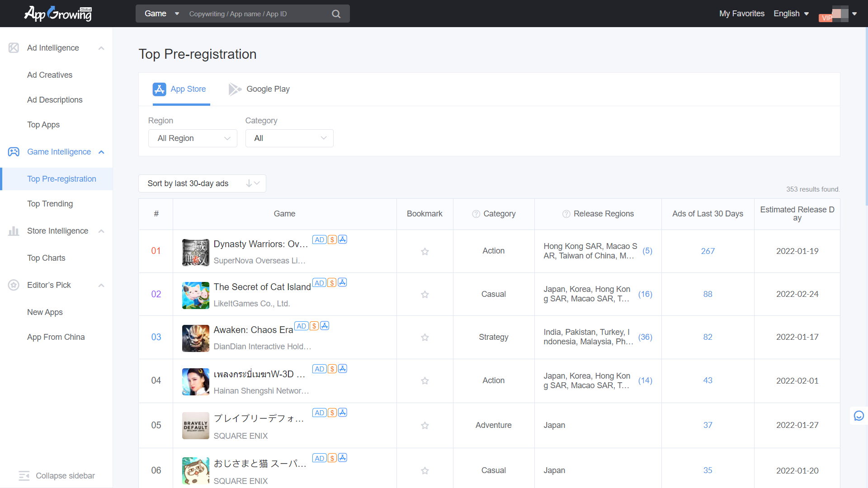The height and width of the screenshot is (488, 868).
Task: Bookmark The Secret of Cat Island
Action: (425, 295)
